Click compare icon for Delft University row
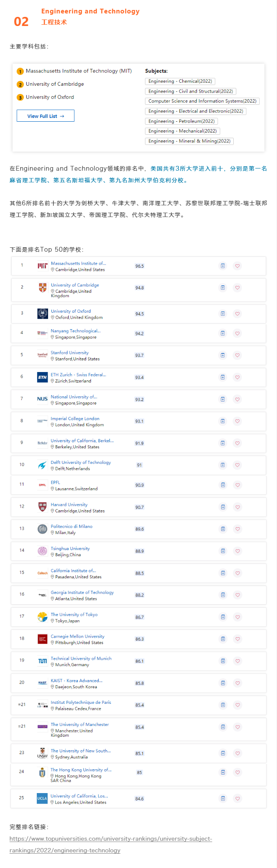Image resolution: width=277 pixels, height=868 pixels. click(223, 465)
